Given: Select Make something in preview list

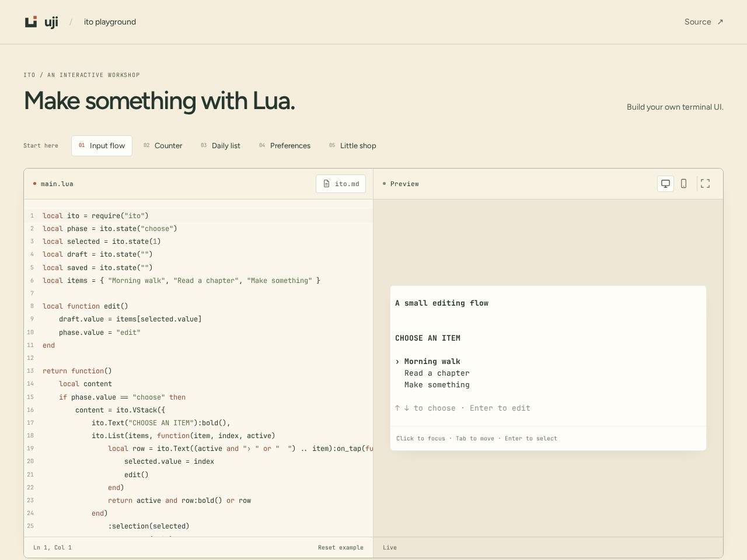Looking at the screenshot, I should pos(437,385).
